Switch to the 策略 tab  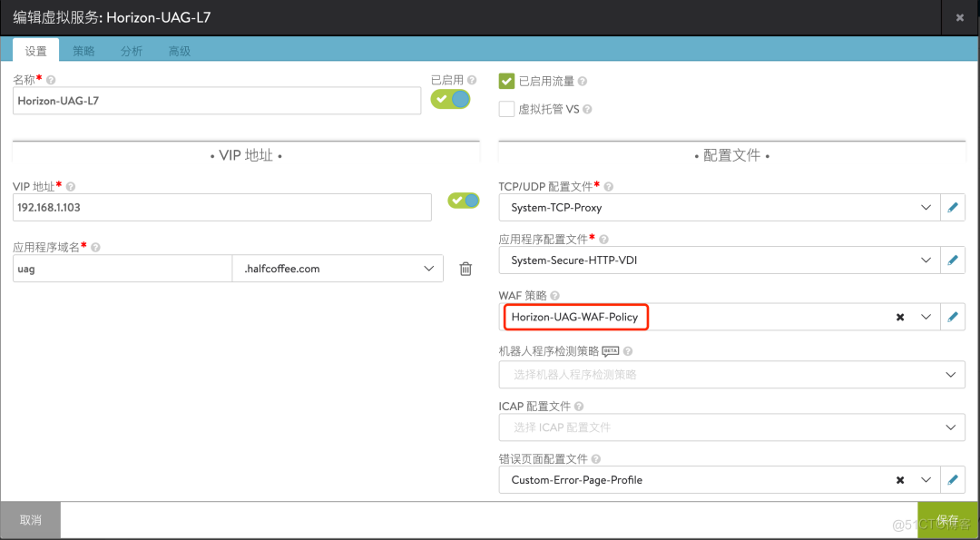click(x=83, y=51)
